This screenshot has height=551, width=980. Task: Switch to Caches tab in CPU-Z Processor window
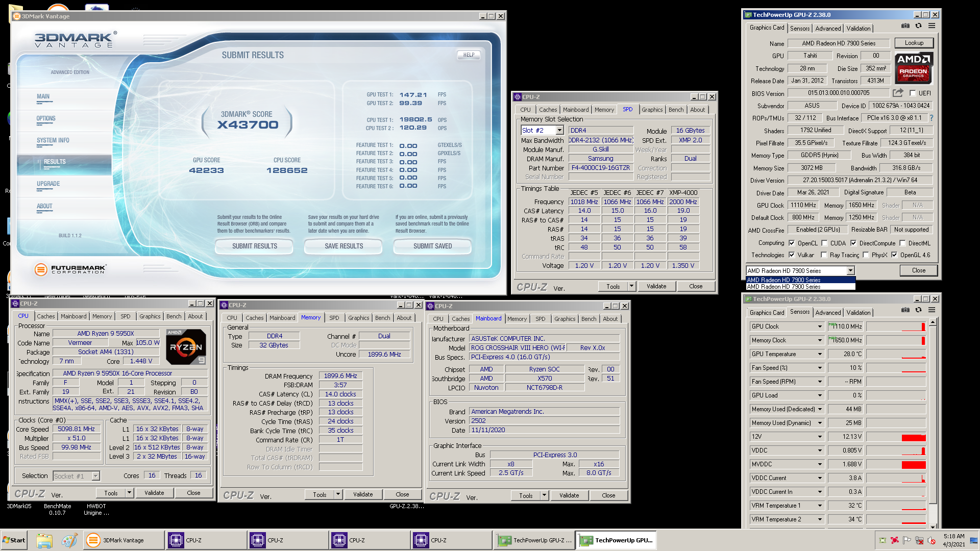coord(45,316)
